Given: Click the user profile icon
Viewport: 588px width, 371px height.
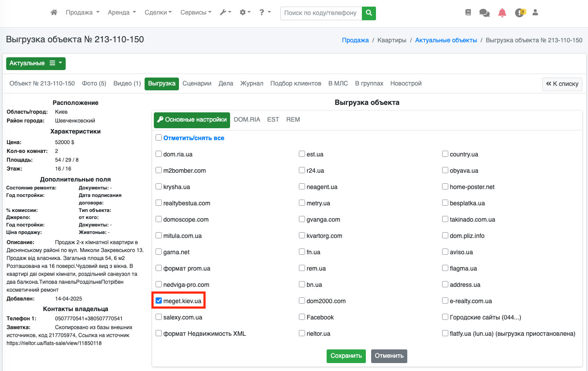Looking at the screenshot, I should (x=536, y=13).
